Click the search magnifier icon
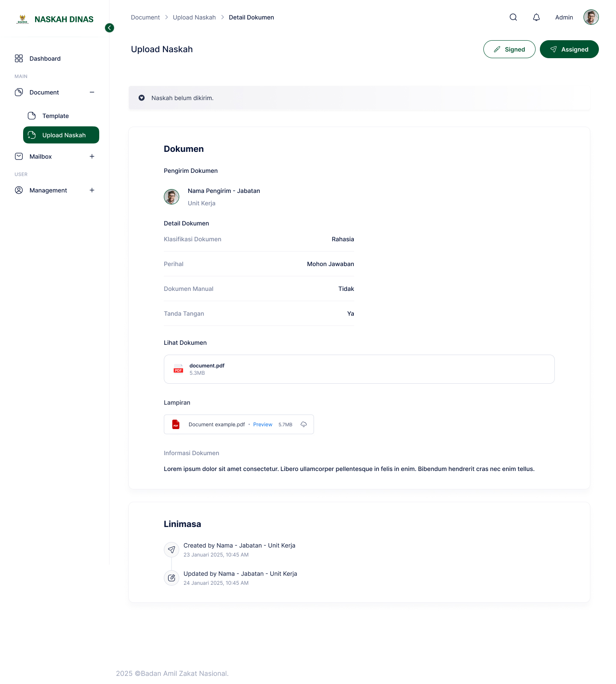Viewport: 616px width, 684px height. (x=513, y=17)
